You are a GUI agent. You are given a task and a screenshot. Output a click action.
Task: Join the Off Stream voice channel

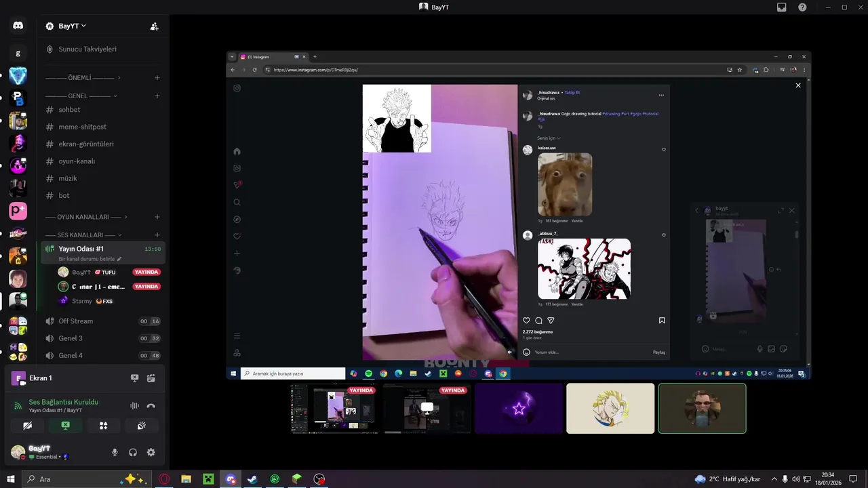tap(102, 321)
